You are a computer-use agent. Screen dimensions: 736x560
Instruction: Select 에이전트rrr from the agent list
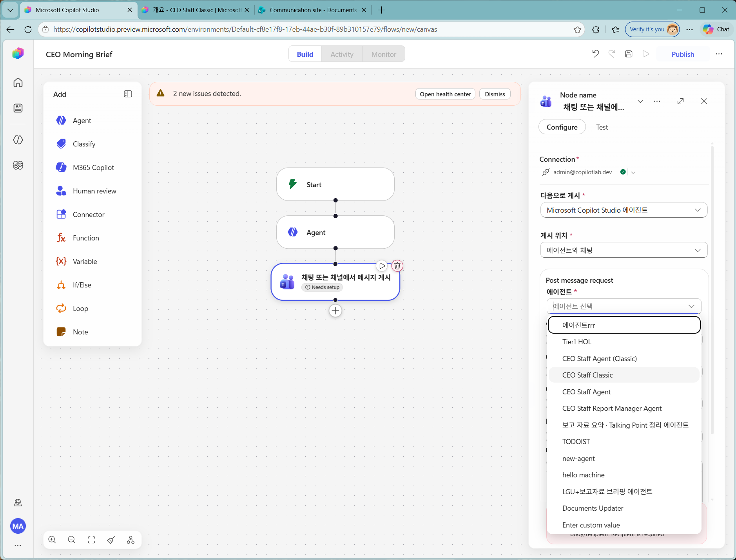(624, 325)
